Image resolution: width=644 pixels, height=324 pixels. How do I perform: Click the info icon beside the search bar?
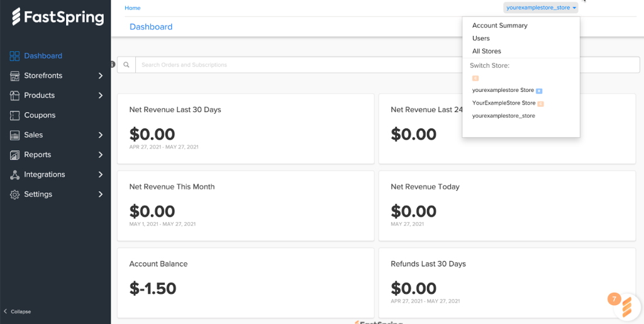[113, 64]
